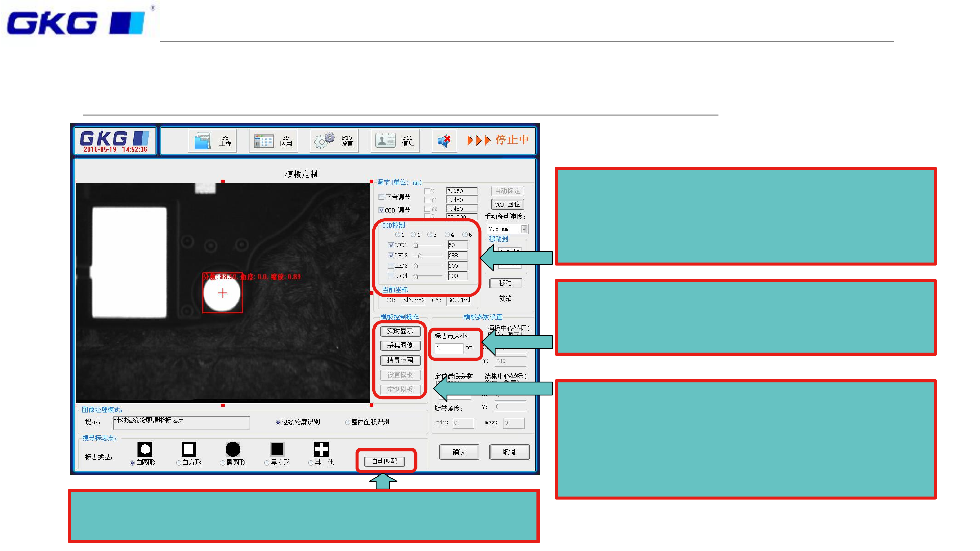Click the white cross 其他 mark icon

[321, 449]
